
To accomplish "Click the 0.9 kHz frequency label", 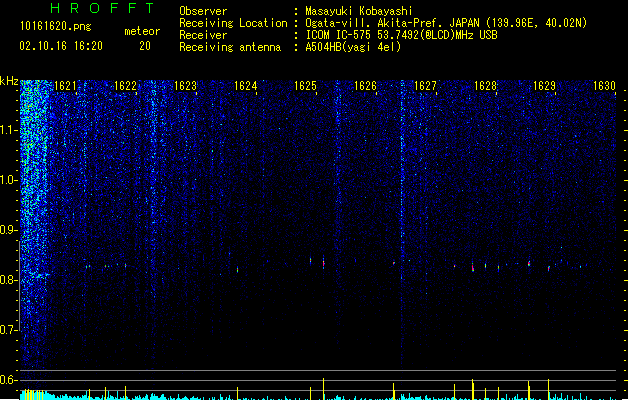I will pos(8,230).
